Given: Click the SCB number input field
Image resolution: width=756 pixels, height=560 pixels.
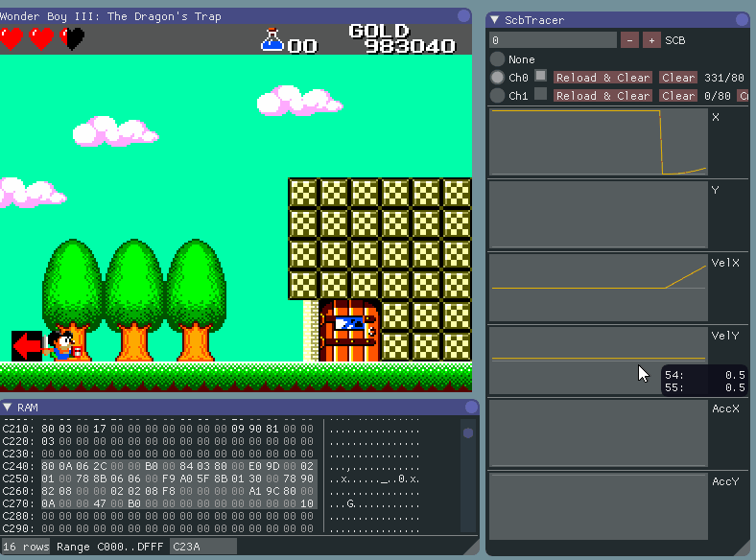Looking at the screenshot, I should click(x=553, y=40).
